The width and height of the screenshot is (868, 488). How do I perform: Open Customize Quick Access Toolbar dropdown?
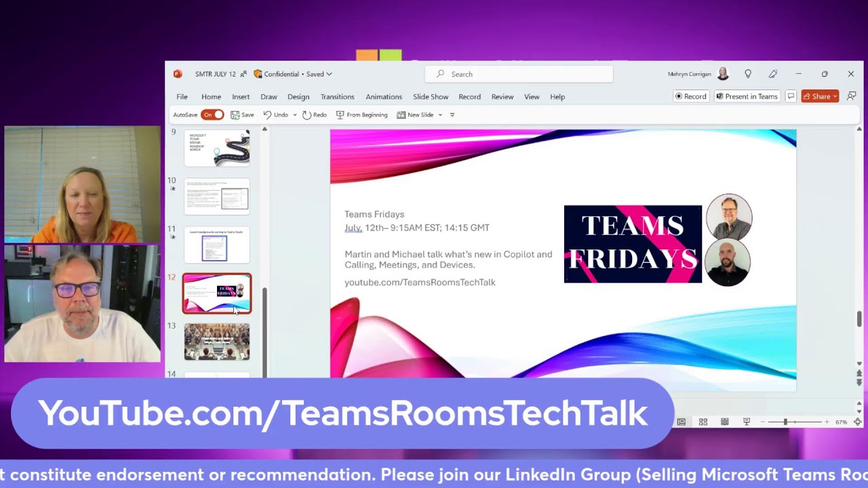(452, 115)
